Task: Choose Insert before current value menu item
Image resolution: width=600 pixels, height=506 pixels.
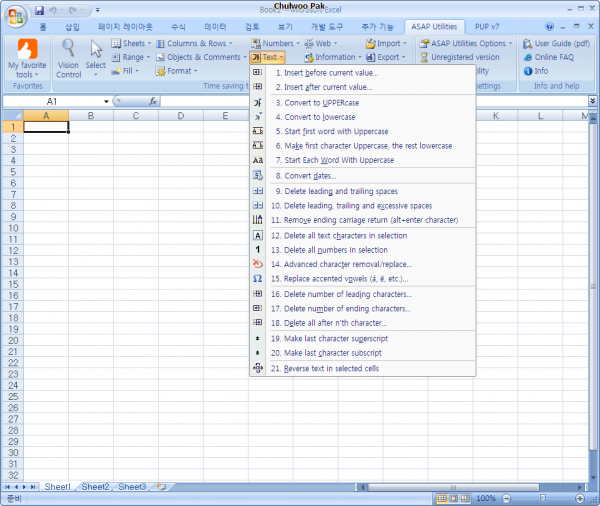Action: point(363,73)
